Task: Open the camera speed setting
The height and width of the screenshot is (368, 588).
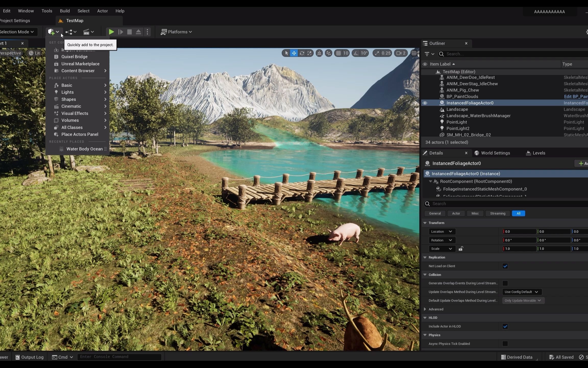Action: (x=401, y=53)
